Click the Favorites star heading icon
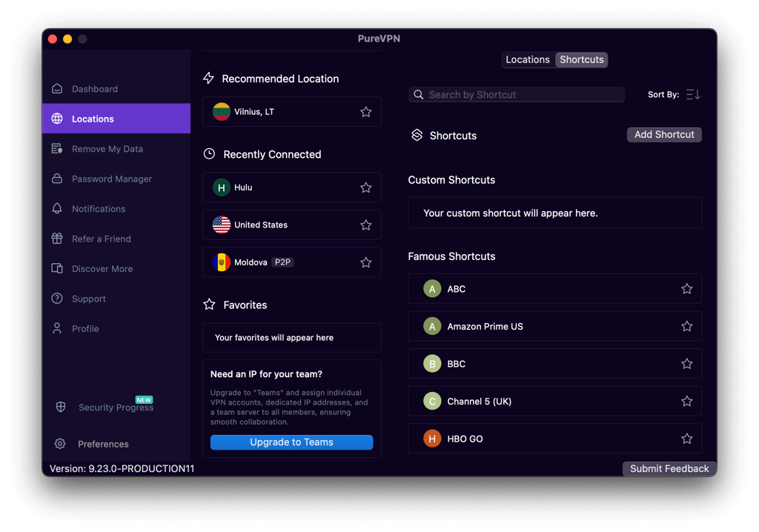Image resolution: width=759 pixels, height=532 pixels. tap(209, 305)
